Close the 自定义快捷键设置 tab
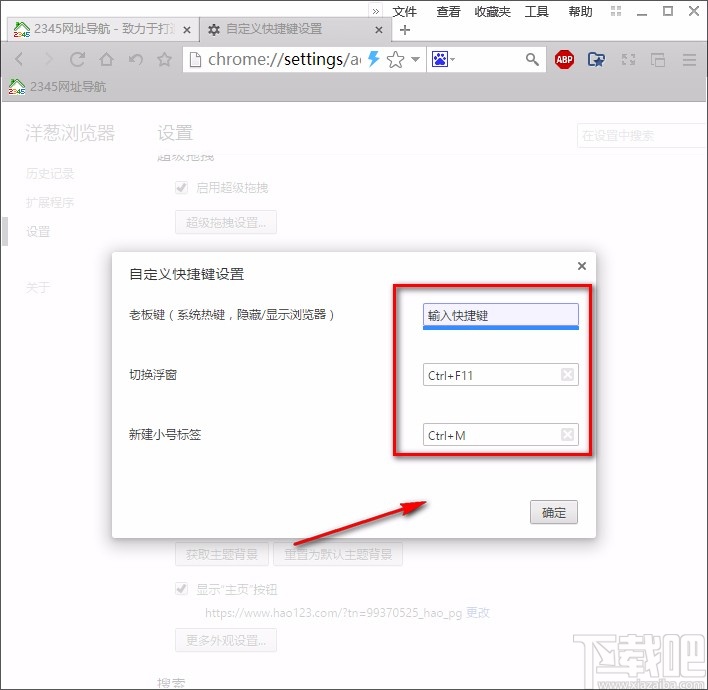This screenshot has height=690, width=708. (x=379, y=30)
